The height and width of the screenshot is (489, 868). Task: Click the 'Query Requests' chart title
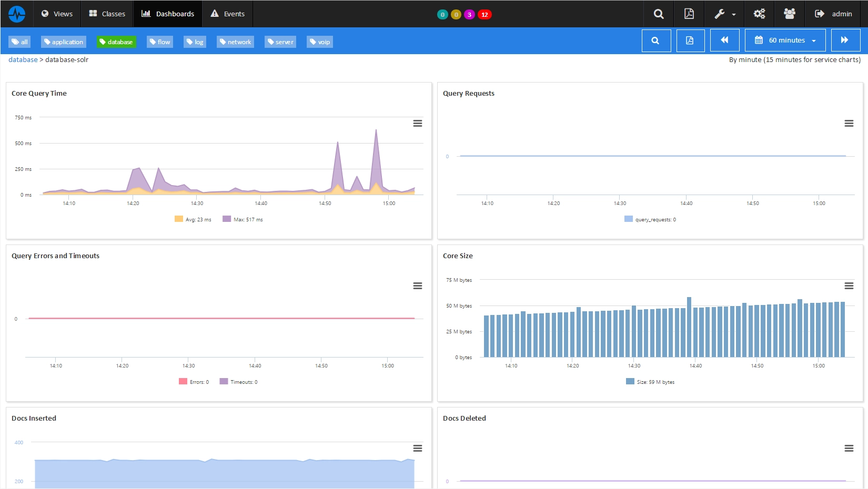click(x=469, y=94)
